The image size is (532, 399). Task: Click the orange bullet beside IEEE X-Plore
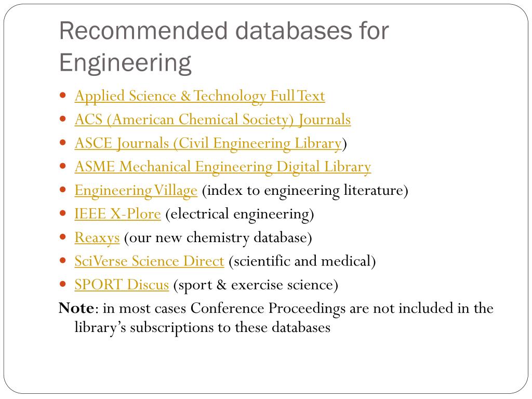tap(63, 214)
